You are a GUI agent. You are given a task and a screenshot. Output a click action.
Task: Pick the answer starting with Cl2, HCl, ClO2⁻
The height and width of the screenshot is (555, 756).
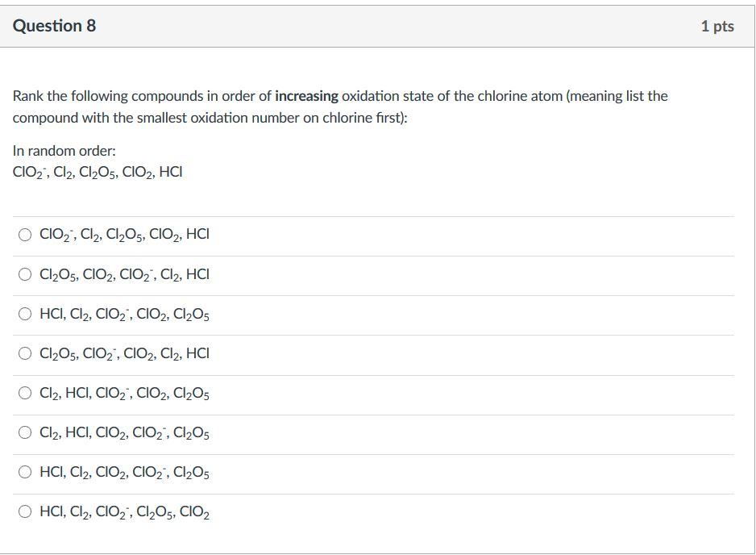tap(23, 394)
